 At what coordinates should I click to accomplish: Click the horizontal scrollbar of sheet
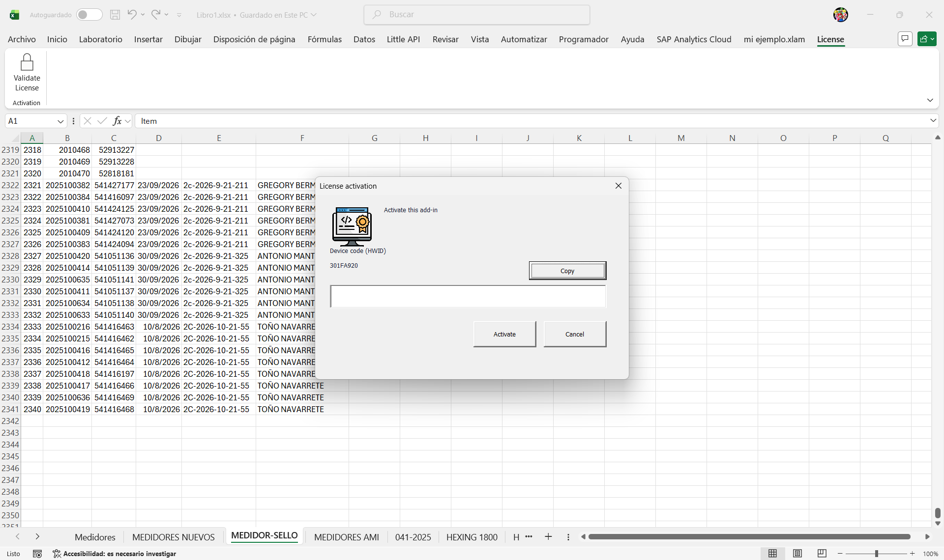[x=749, y=536]
